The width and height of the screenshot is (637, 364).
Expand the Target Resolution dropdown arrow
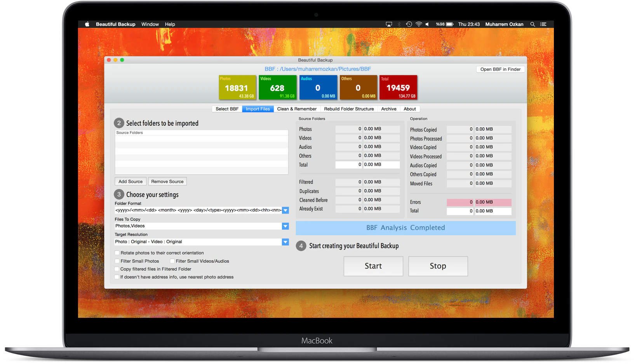pyautogui.click(x=285, y=242)
